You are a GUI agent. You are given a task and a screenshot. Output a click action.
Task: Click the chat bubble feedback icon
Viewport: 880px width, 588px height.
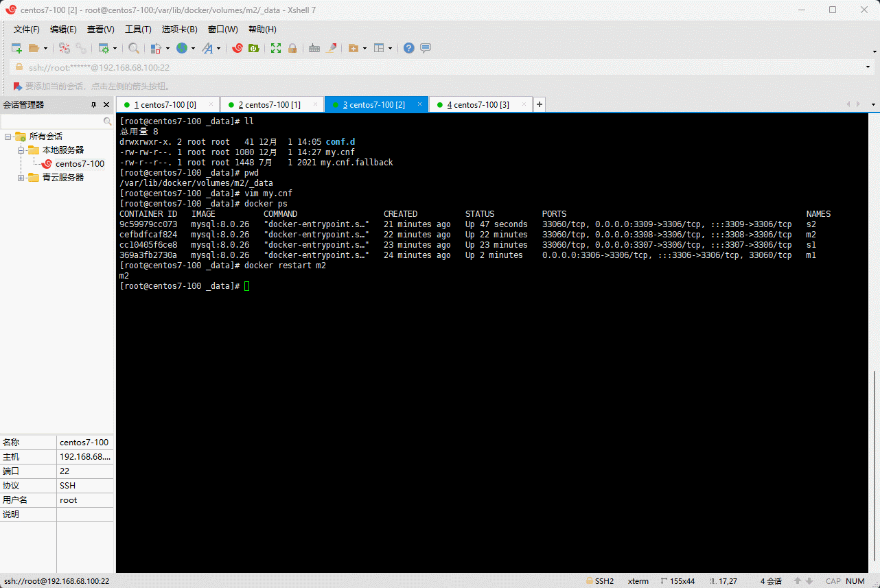[426, 48]
